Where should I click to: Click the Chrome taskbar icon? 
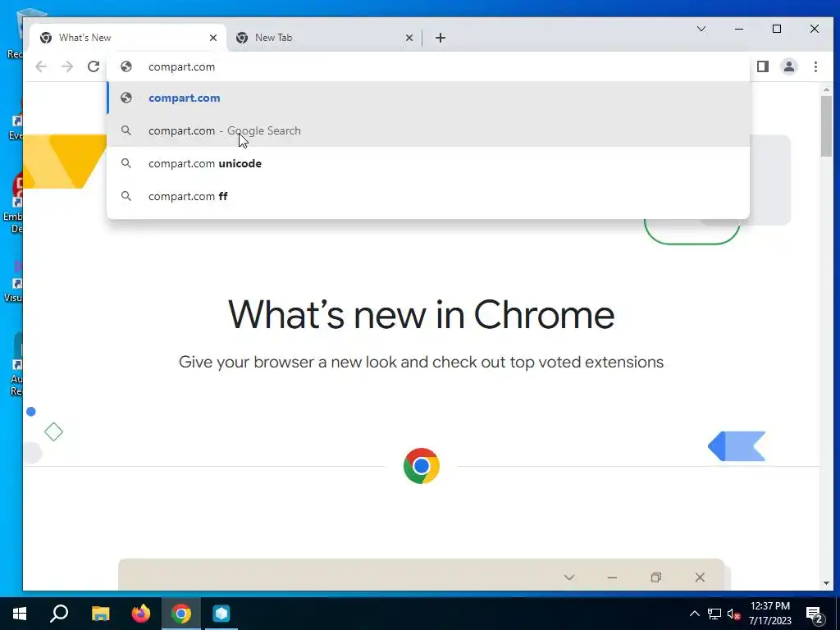pyautogui.click(x=181, y=614)
